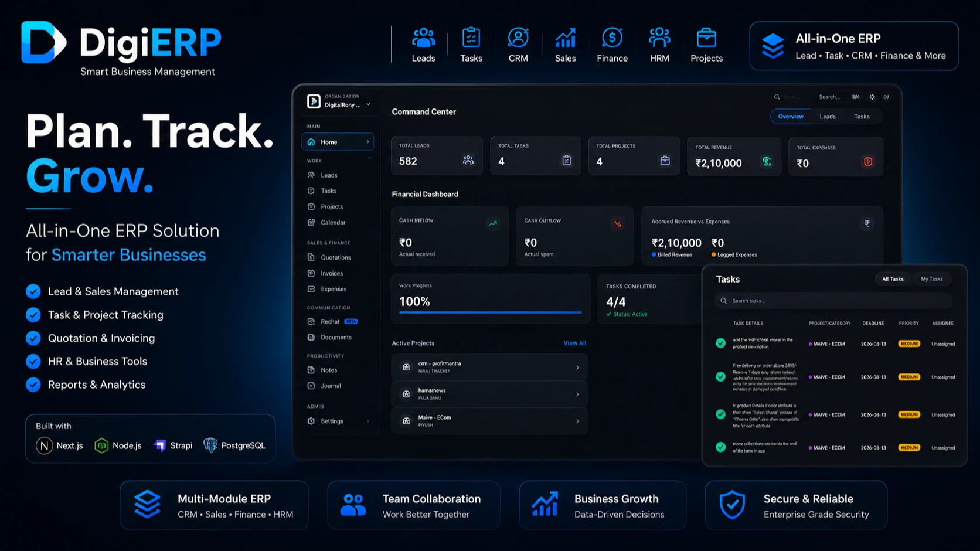Click the Rechat BETA badge
This screenshot has height=551, width=980.
click(351, 322)
